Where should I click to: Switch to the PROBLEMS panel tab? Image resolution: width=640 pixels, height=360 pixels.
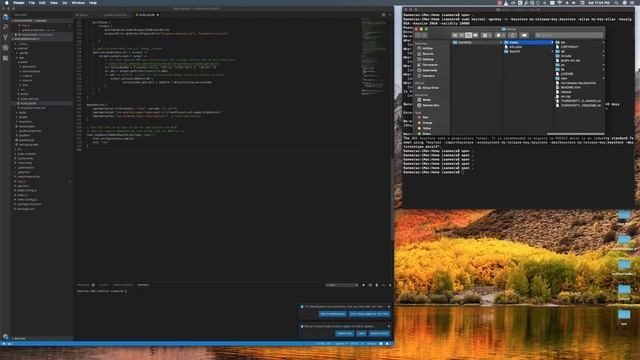(x=83, y=285)
